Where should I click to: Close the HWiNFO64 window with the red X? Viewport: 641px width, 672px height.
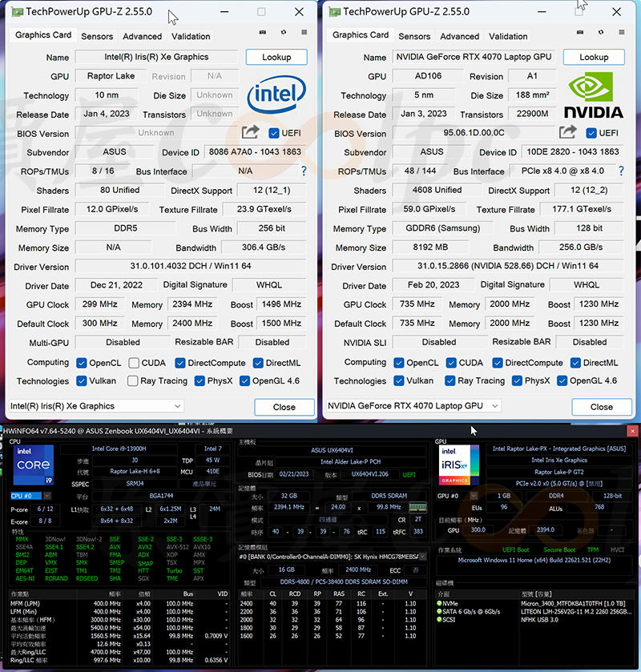[632, 431]
